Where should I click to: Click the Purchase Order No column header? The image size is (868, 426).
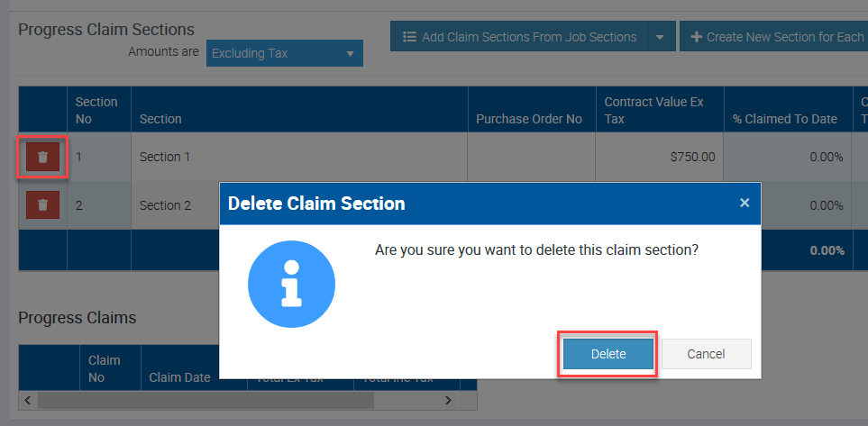(x=529, y=119)
